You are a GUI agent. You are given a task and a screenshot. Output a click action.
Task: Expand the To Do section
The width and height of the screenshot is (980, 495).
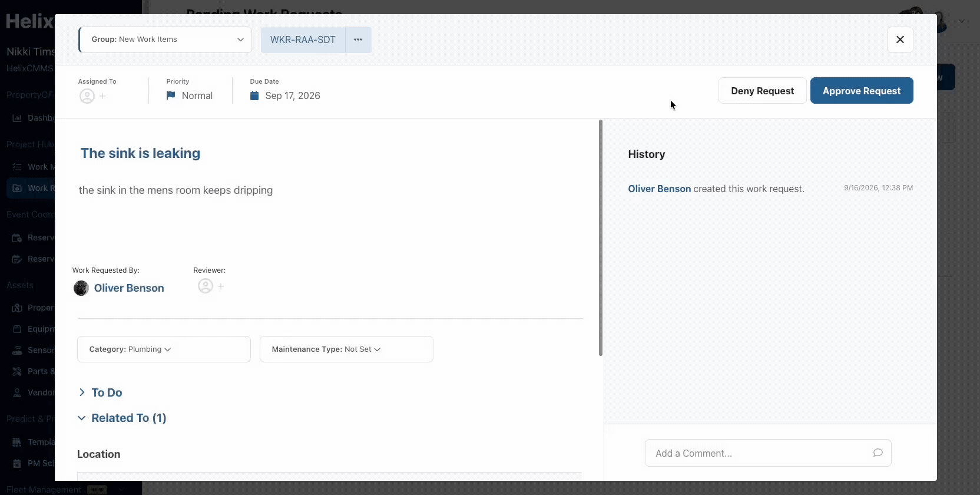[x=101, y=392]
